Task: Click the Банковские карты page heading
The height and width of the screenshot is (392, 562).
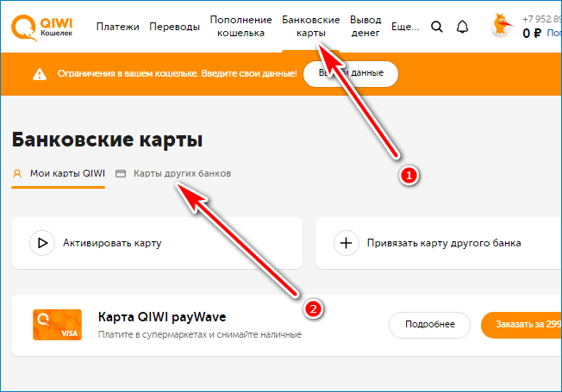Action: [x=107, y=140]
